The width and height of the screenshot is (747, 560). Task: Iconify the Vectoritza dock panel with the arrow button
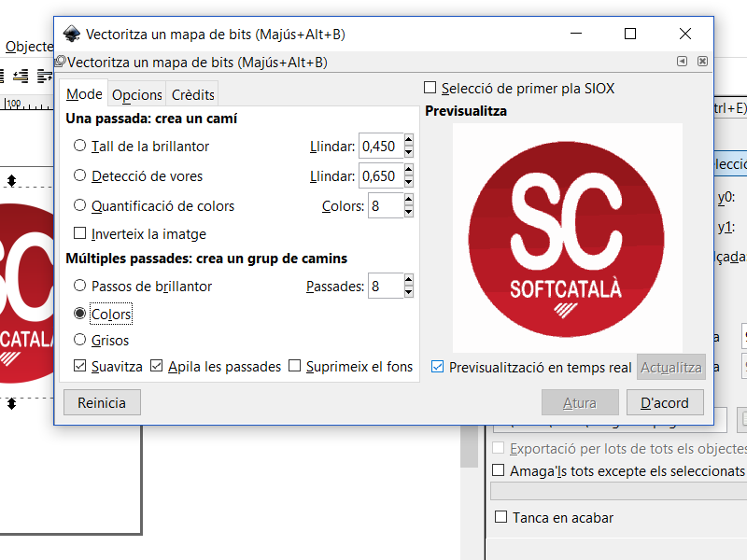point(683,61)
